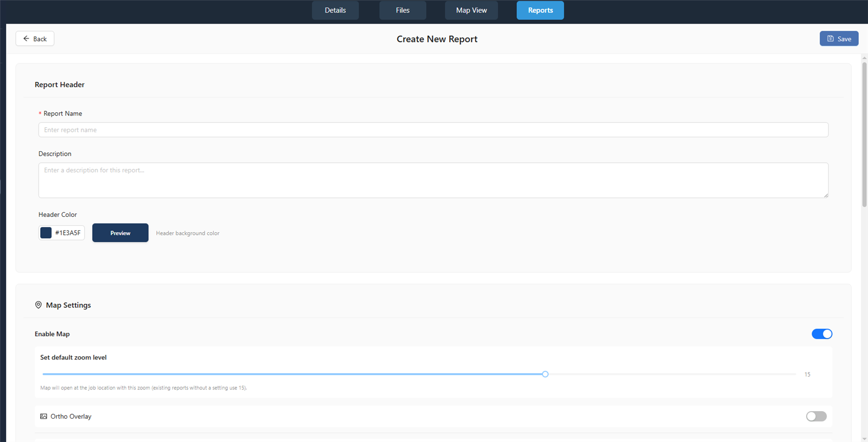Save the new report
The image size is (868, 442).
coord(839,39)
